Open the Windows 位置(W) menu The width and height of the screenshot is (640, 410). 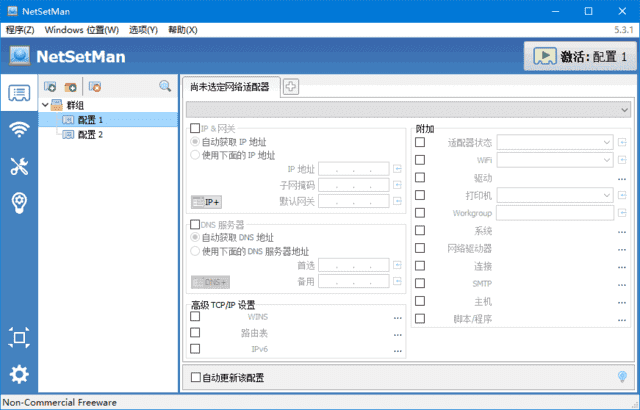82,30
